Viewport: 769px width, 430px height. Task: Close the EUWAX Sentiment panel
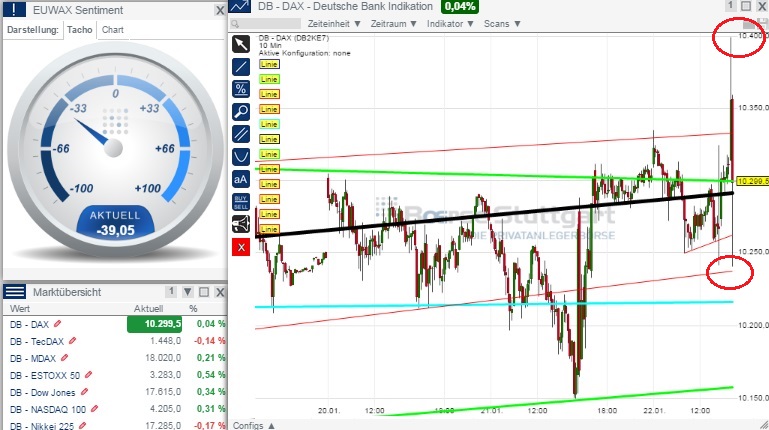(220, 10)
